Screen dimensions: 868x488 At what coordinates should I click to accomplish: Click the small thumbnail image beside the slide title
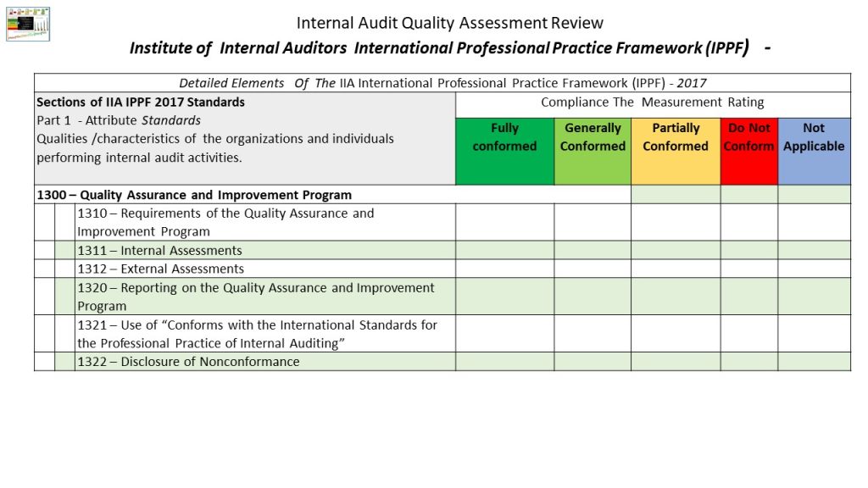point(28,24)
